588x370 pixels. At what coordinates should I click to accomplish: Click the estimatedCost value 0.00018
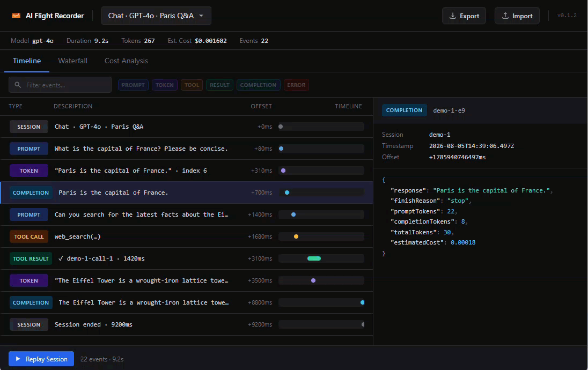tap(463, 242)
